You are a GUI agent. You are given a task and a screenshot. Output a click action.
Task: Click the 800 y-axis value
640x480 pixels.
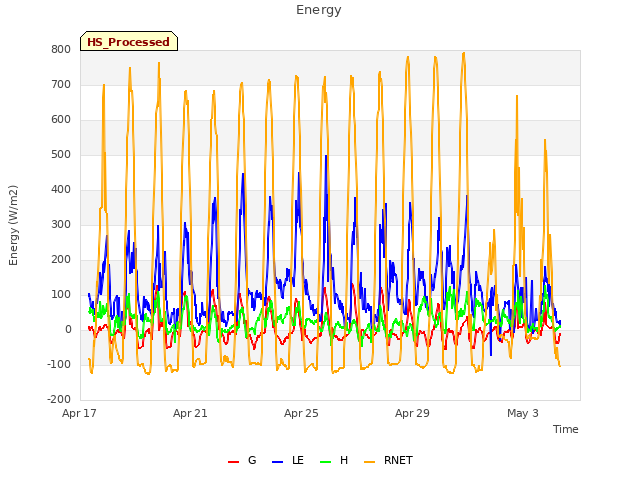pyautogui.click(x=61, y=50)
